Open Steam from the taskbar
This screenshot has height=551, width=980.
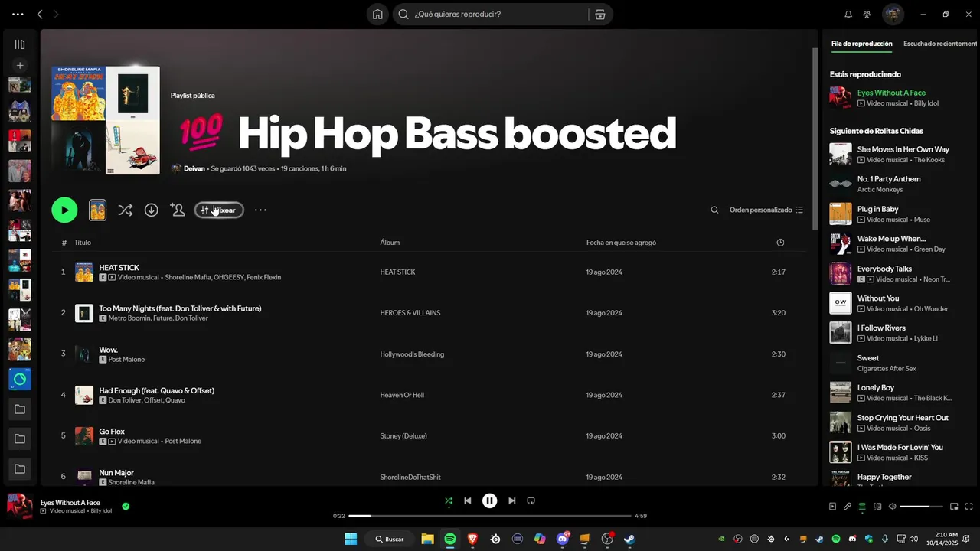point(629,539)
